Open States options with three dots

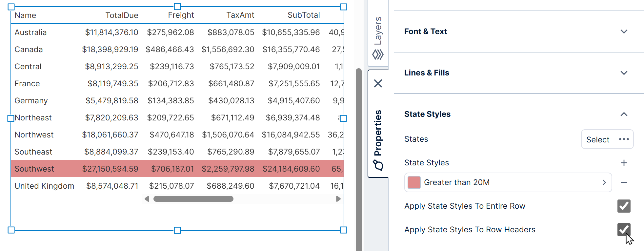(x=624, y=139)
